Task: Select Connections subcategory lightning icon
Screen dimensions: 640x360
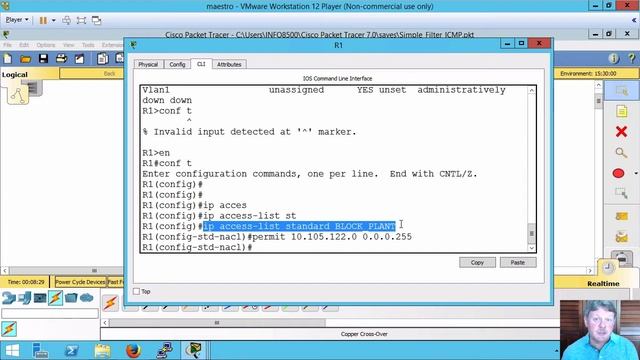Action: [x=9, y=329]
